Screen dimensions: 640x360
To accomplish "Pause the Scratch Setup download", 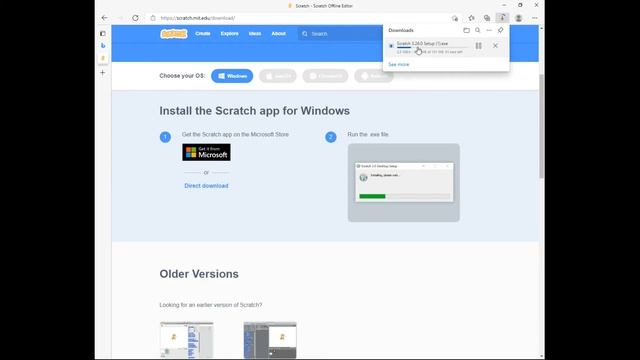I will pyautogui.click(x=478, y=46).
